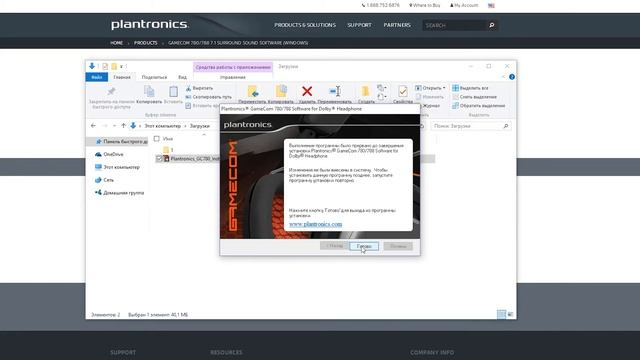Select Домашняя группа in navigation pane
The image size is (640, 360).
pyautogui.click(x=119, y=193)
